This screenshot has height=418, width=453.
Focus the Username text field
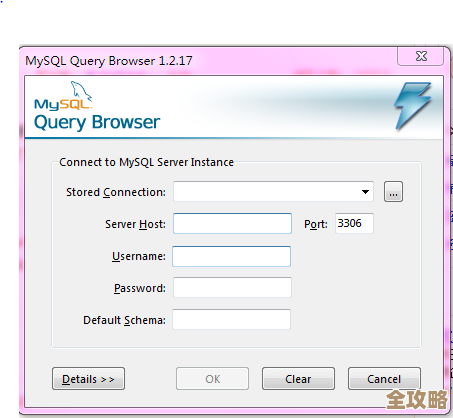[x=231, y=256]
